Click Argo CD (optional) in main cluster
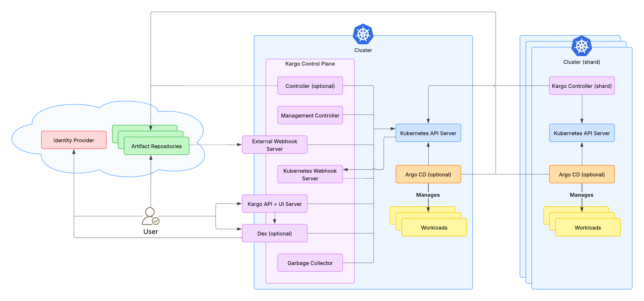Screen dimensions: 644x301 click(428, 174)
